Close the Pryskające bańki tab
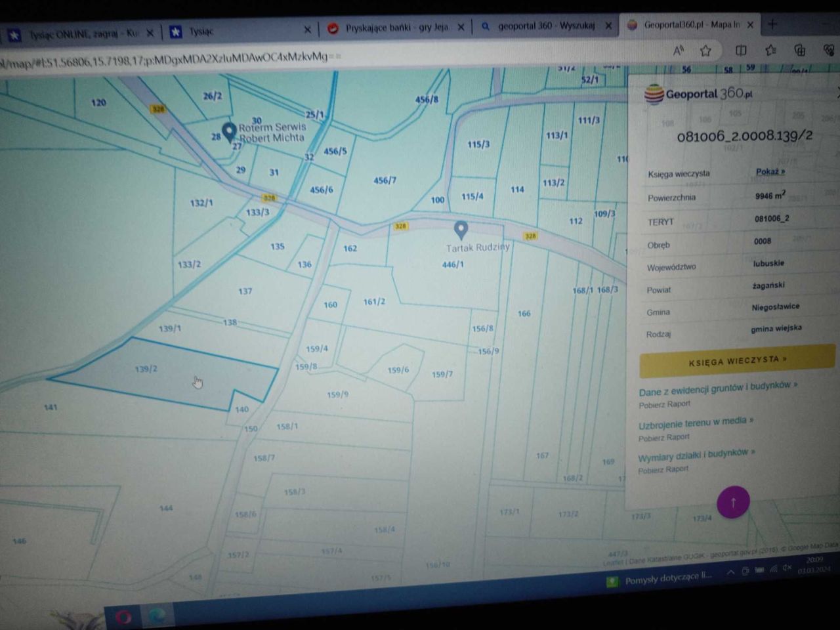840x630 pixels. (461, 28)
